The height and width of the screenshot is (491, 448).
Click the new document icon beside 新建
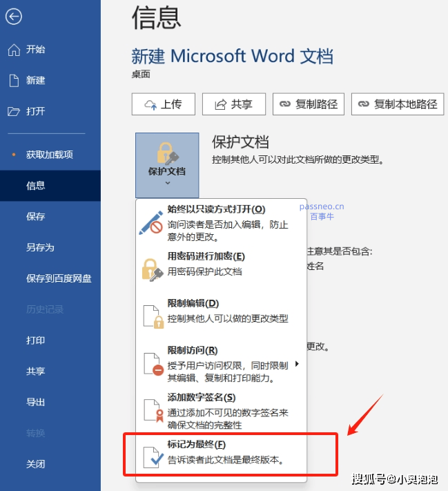click(x=14, y=81)
